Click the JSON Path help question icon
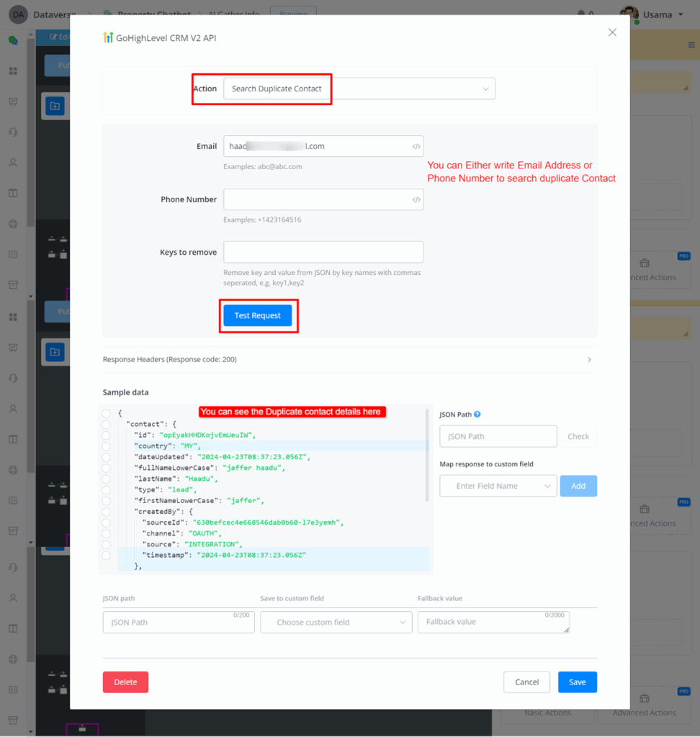Viewport: 700px width, 737px height. pos(477,415)
